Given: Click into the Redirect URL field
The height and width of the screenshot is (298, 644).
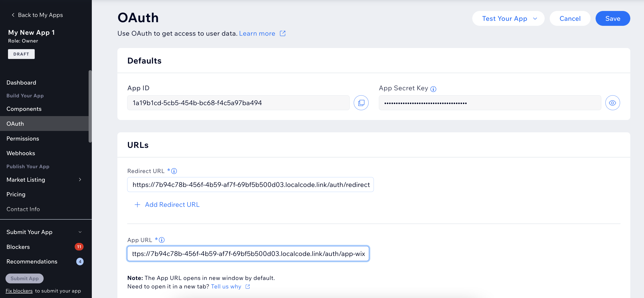Looking at the screenshot, I should click(250, 185).
